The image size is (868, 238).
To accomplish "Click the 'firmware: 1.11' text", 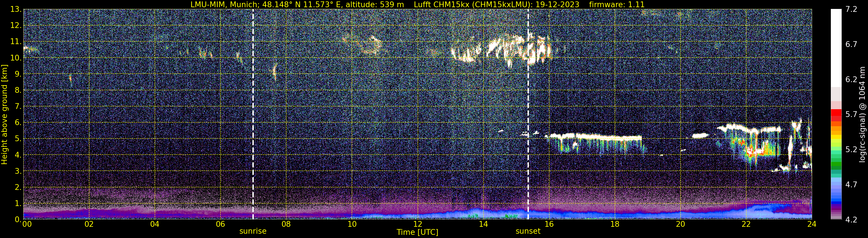I will point(617,4).
